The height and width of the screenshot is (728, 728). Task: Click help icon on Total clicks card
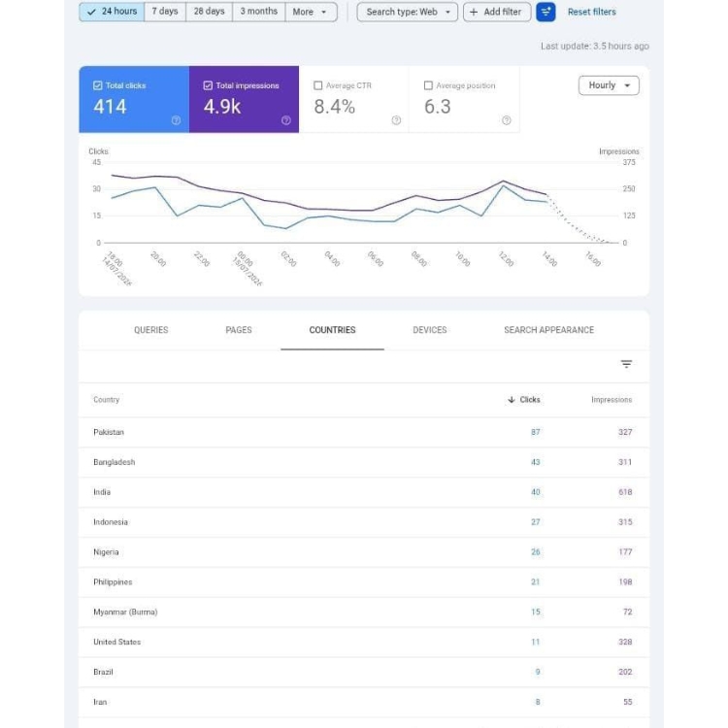point(176,120)
